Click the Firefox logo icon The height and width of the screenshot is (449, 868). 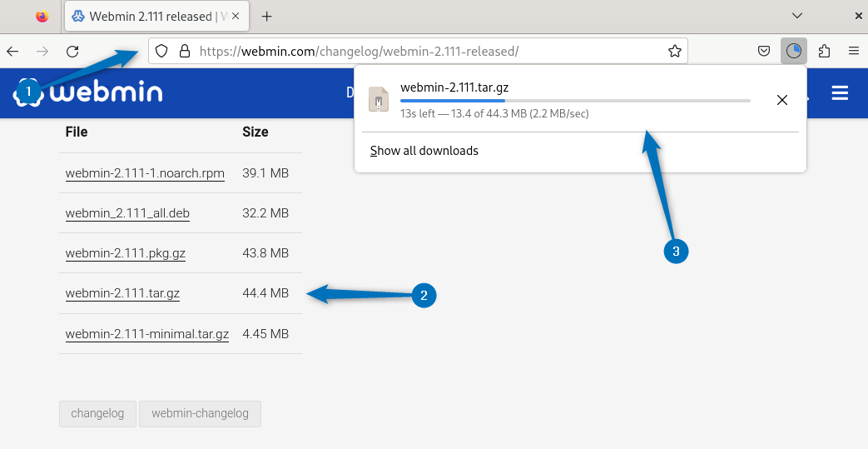click(x=42, y=16)
